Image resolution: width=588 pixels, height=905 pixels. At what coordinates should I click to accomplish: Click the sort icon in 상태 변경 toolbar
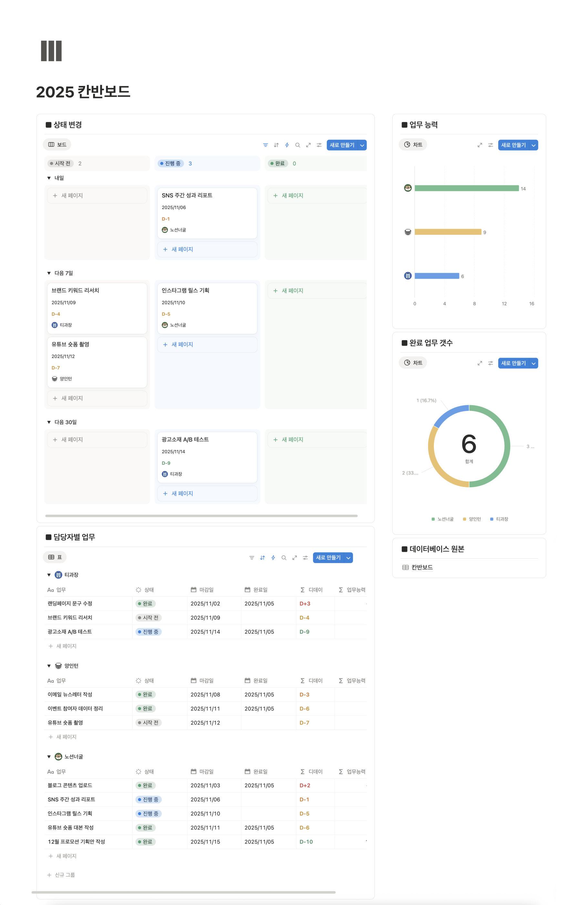coord(276,145)
